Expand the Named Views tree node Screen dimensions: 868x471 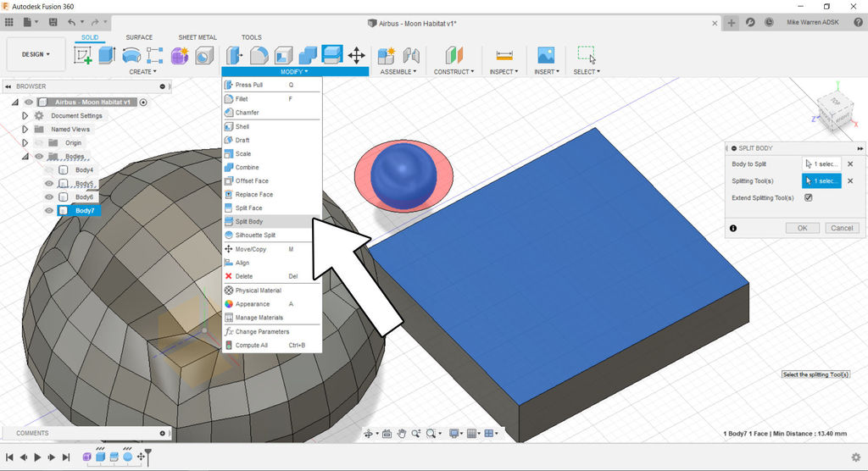25,129
